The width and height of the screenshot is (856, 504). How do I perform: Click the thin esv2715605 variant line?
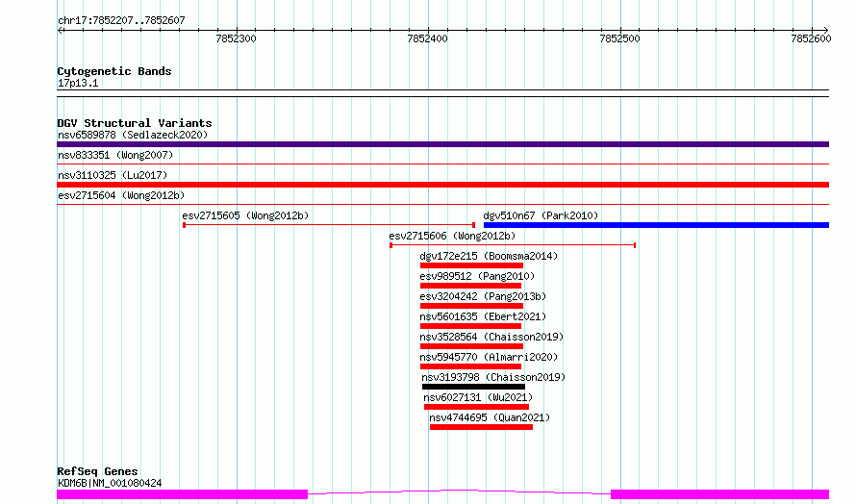[x=329, y=225]
